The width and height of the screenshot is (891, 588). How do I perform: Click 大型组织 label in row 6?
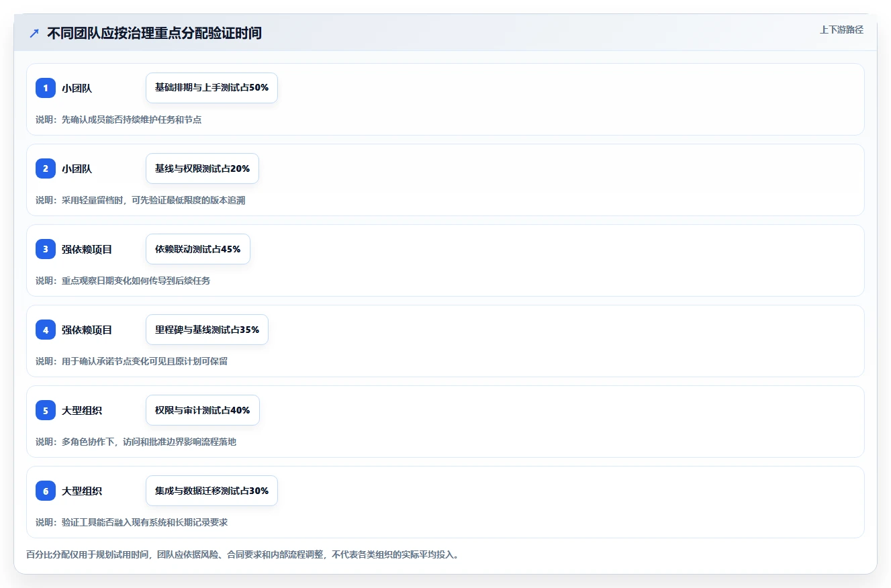tap(82, 491)
